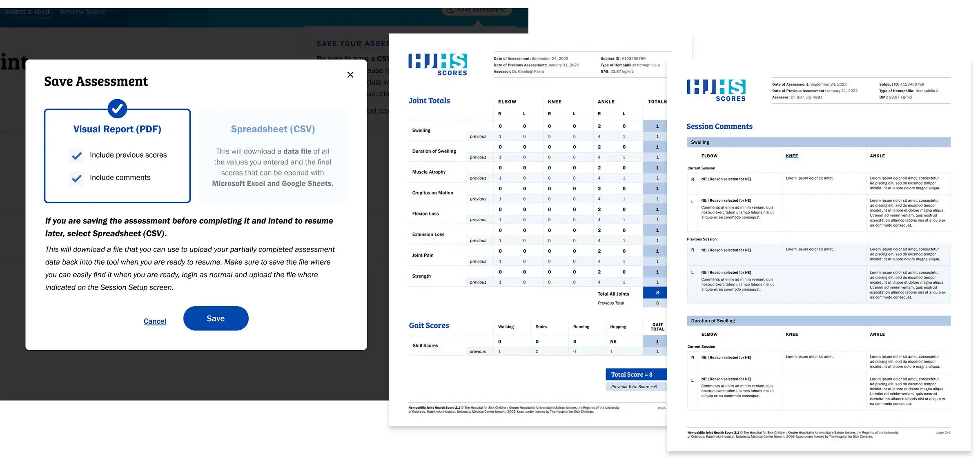The height and width of the screenshot is (465, 980).
Task: Select the Visual Report (PDF) option
Action: click(117, 129)
